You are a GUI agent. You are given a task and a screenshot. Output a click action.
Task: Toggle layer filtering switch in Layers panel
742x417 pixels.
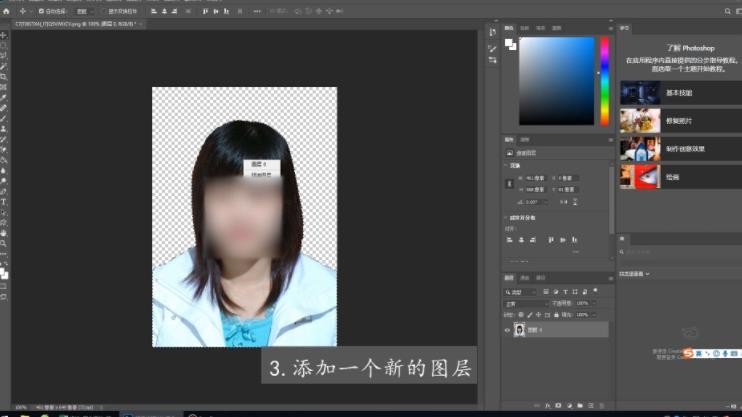(x=595, y=291)
